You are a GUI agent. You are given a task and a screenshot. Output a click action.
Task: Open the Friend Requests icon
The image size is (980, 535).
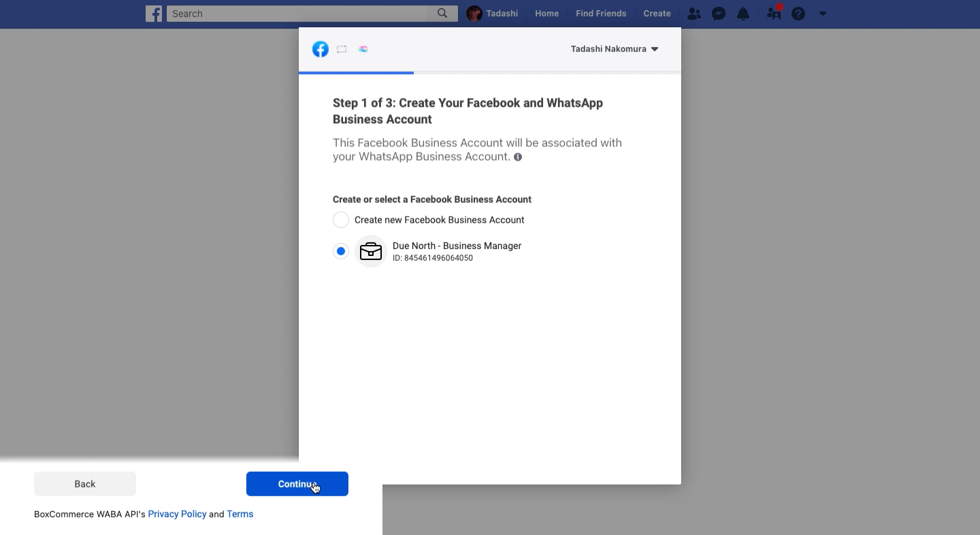[x=693, y=14]
